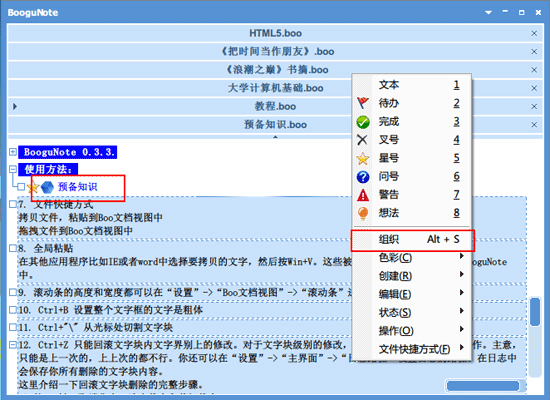The height and width of the screenshot is (400, 550).
Task: Select the 使用方法: heading block
Action: [x=48, y=169]
